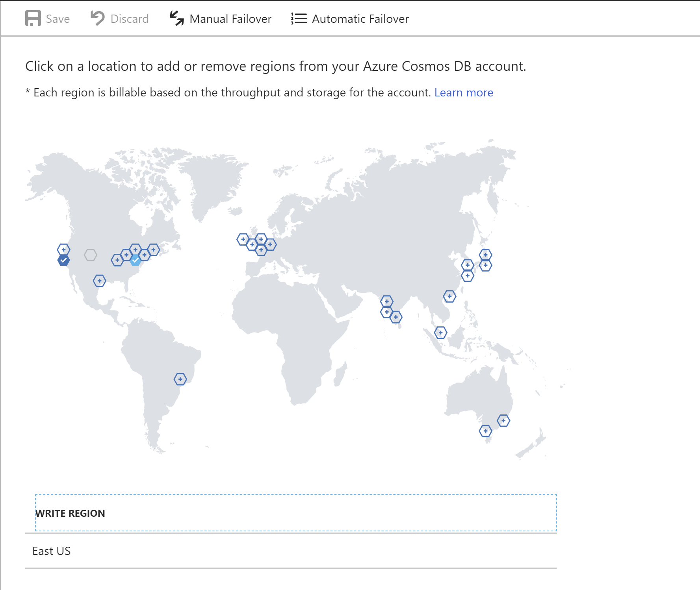
Task: Add the Texas region hexagon marker
Action: pyautogui.click(x=99, y=281)
